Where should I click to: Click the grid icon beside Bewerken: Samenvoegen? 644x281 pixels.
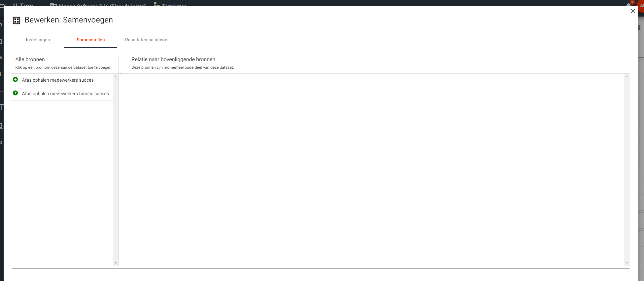pyautogui.click(x=17, y=20)
